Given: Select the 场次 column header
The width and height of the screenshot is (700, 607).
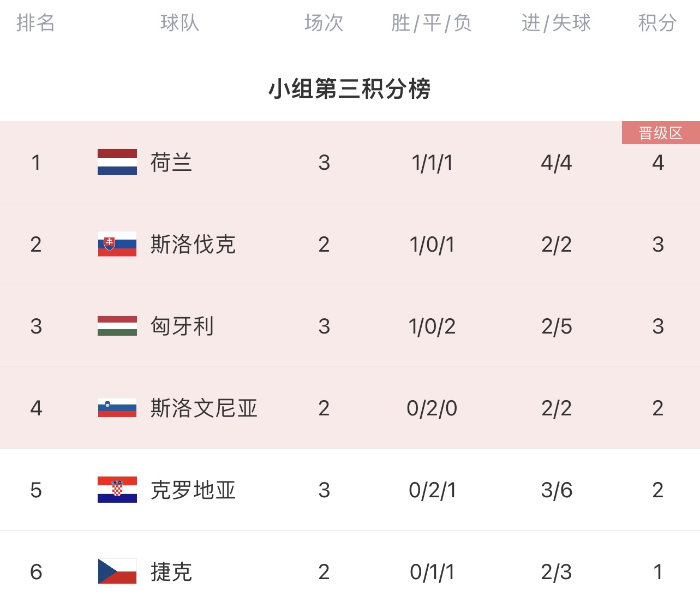Looking at the screenshot, I should pyautogui.click(x=324, y=23).
